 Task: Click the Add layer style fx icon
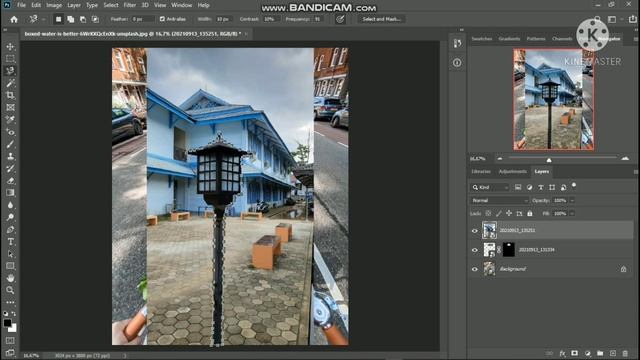pyautogui.click(x=562, y=353)
